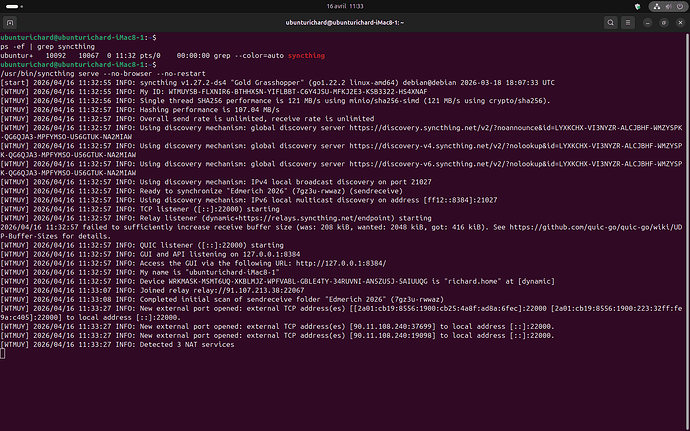Image resolution: width=690 pixels, height=431 pixels.
Task: Open the discovery-v4.syncthing.net URL
Action: click(x=516, y=146)
